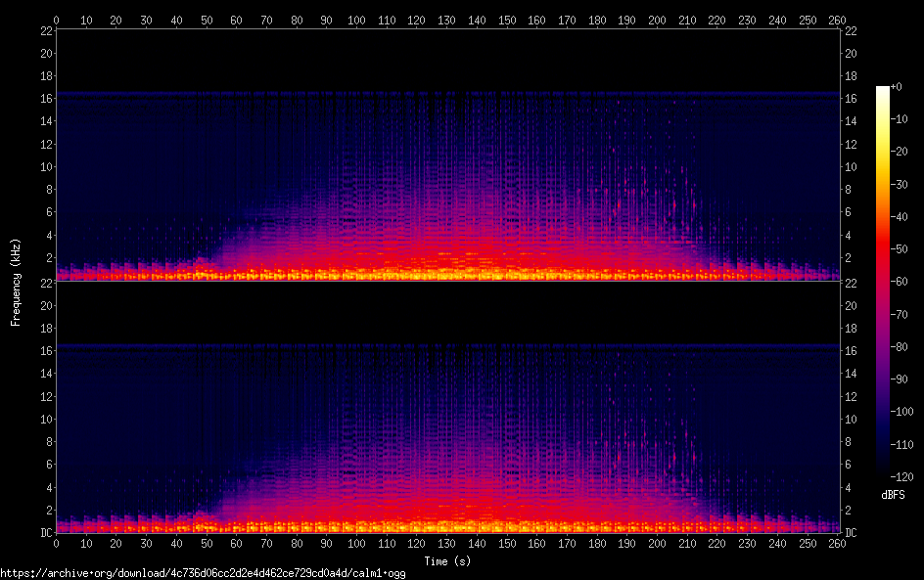Select the 130 mark on top time axis
The height and width of the screenshot is (580, 924).
point(446,20)
